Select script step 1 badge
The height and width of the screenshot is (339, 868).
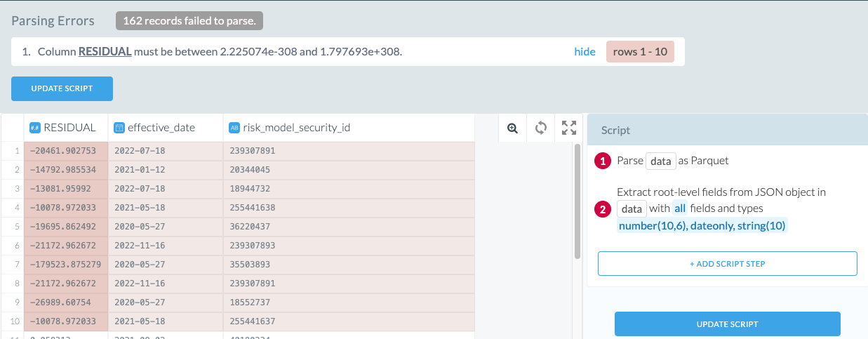point(603,161)
